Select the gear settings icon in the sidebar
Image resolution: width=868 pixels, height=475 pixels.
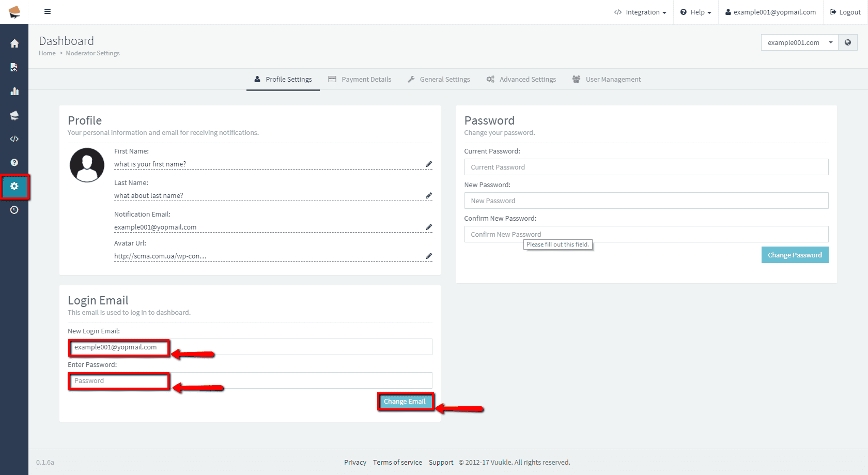[14, 186]
